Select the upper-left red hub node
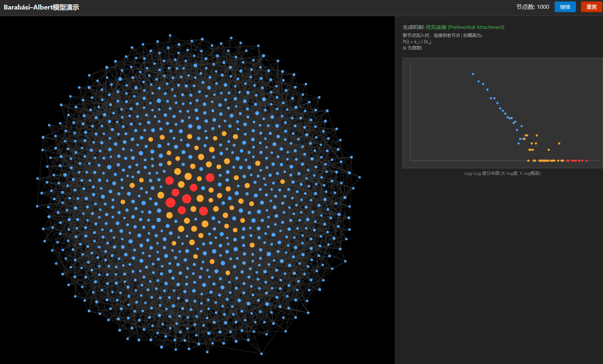 (x=169, y=180)
